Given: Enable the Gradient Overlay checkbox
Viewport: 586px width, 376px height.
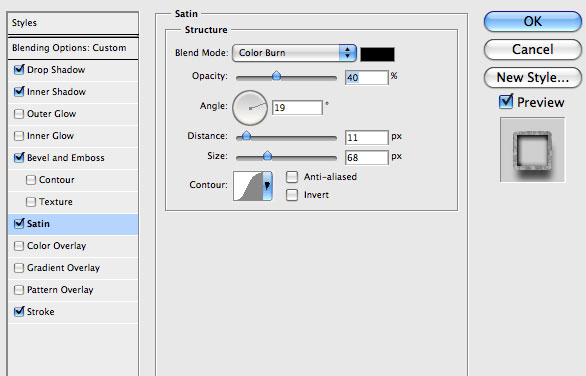Looking at the screenshot, I should coord(19,268).
